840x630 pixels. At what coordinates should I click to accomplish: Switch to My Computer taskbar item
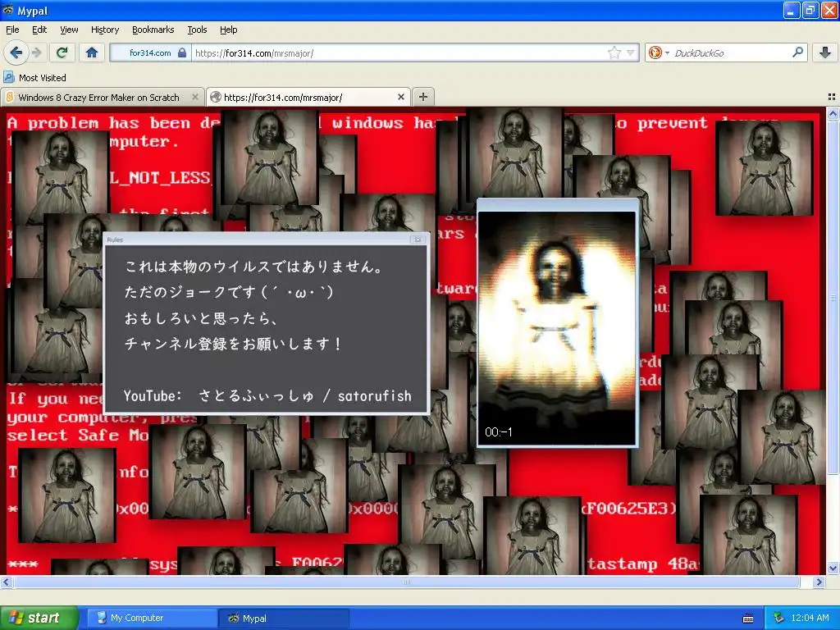151,619
